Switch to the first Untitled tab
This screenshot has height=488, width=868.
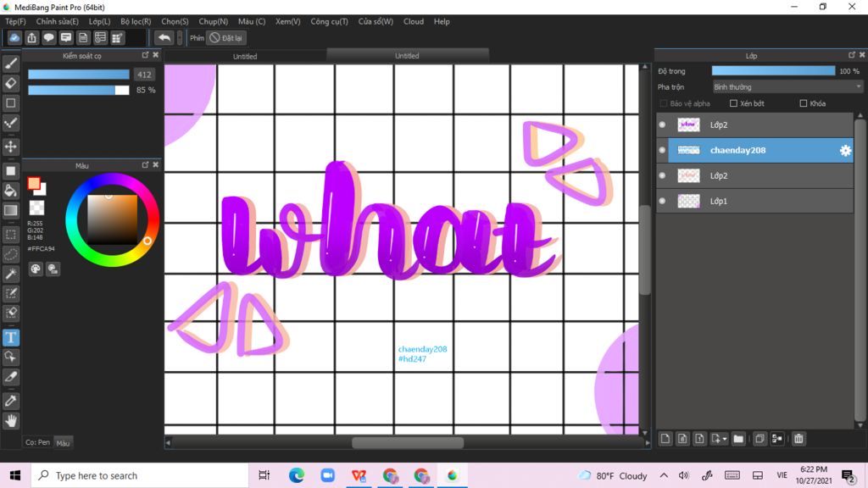tap(245, 57)
